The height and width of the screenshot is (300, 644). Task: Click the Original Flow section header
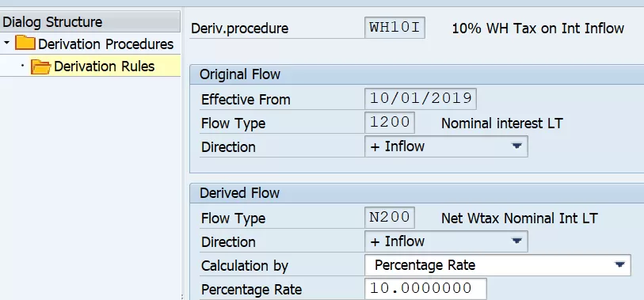click(417, 74)
